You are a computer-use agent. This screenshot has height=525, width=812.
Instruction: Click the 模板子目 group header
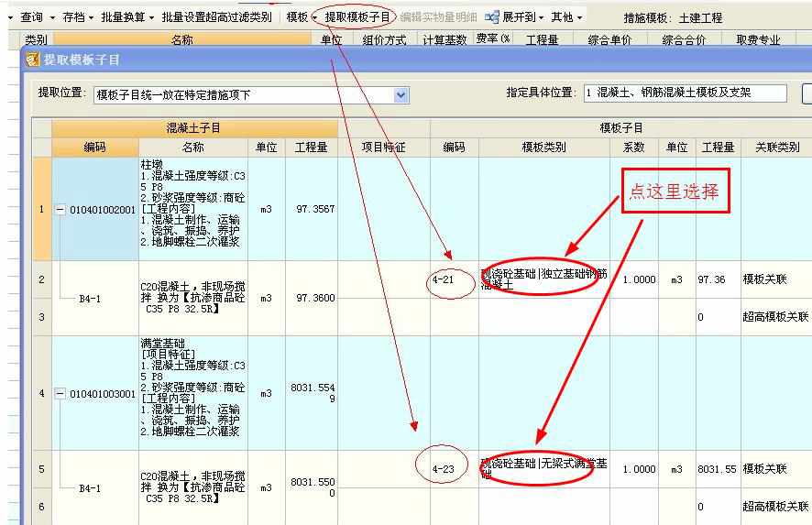pyautogui.click(x=620, y=128)
